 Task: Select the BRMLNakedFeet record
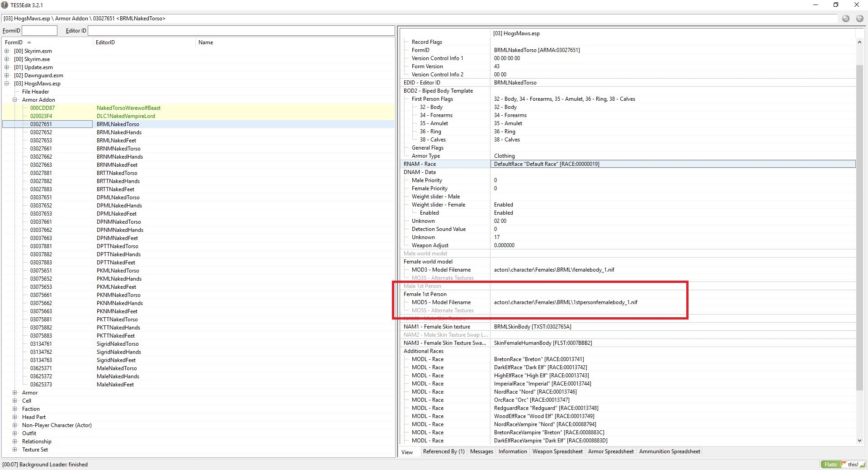coord(198,141)
